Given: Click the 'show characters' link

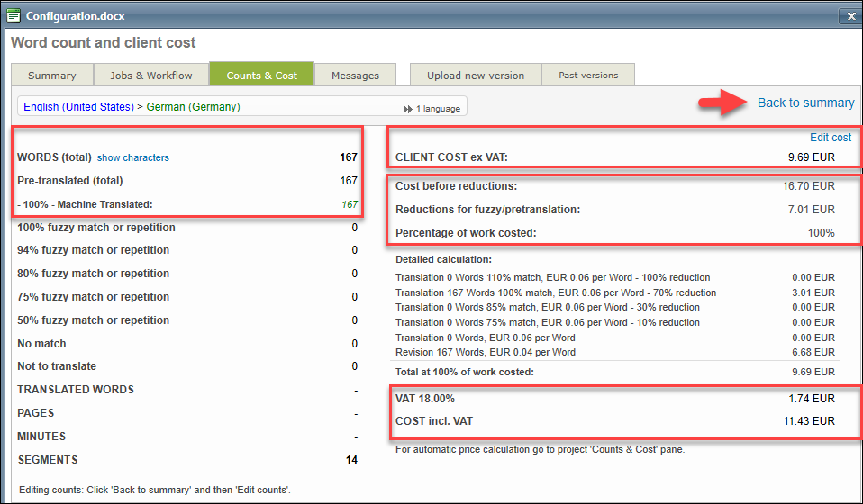Looking at the screenshot, I should click(x=133, y=158).
